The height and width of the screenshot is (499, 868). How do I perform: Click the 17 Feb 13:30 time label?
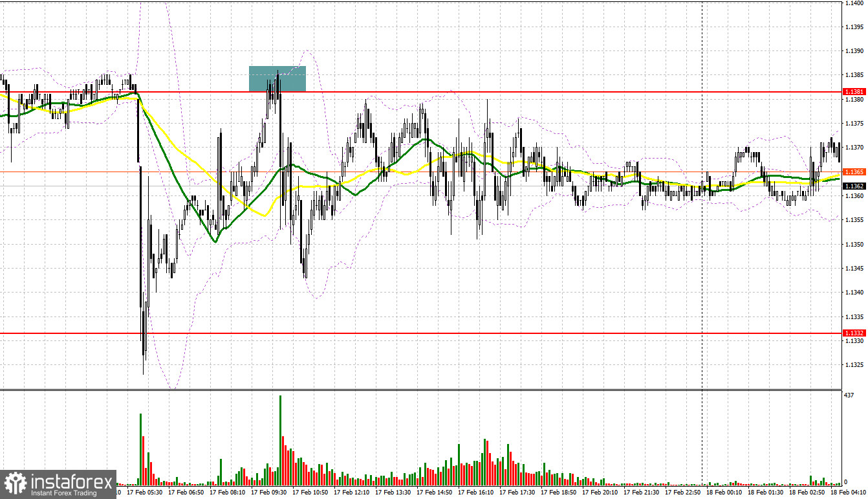tap(392, 493)
